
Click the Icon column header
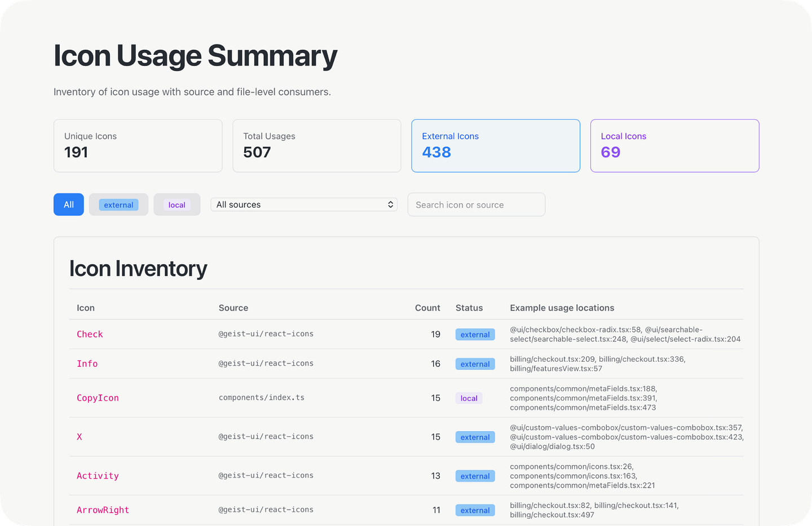coord(86,308)
